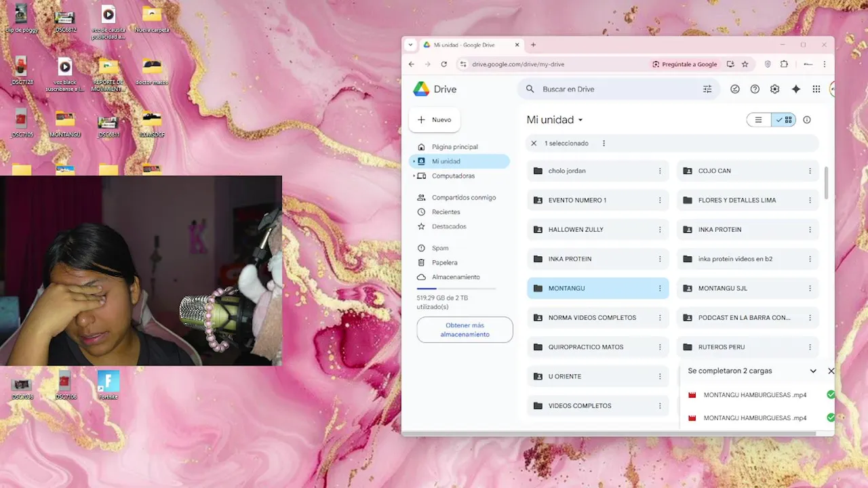Select the Nueva carpeta desktop folder
This screenshot has width=868, height=488.
pos(152,18)
